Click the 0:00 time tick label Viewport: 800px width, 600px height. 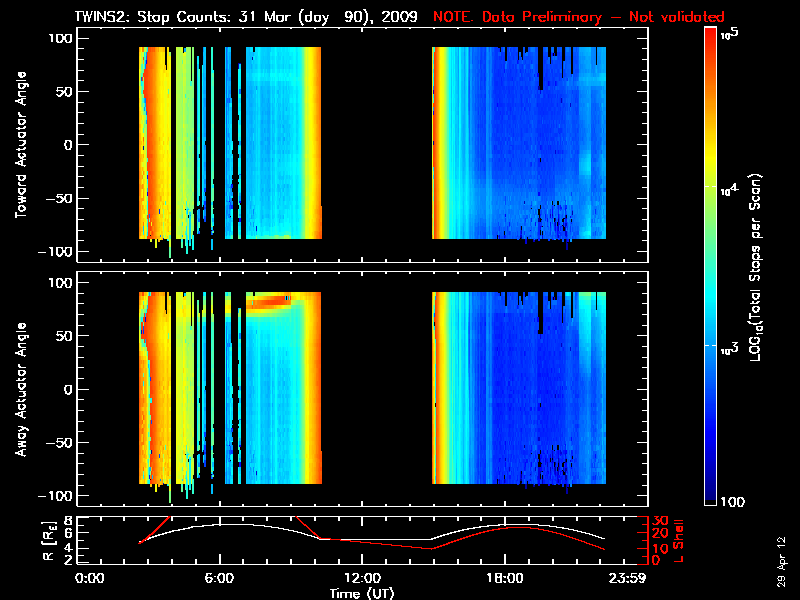tap(90, 578)
